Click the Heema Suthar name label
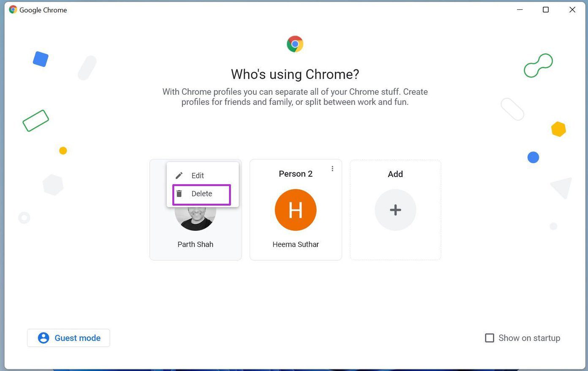The height and width of the screenshot is (371, 588). (x=296, y=244)
